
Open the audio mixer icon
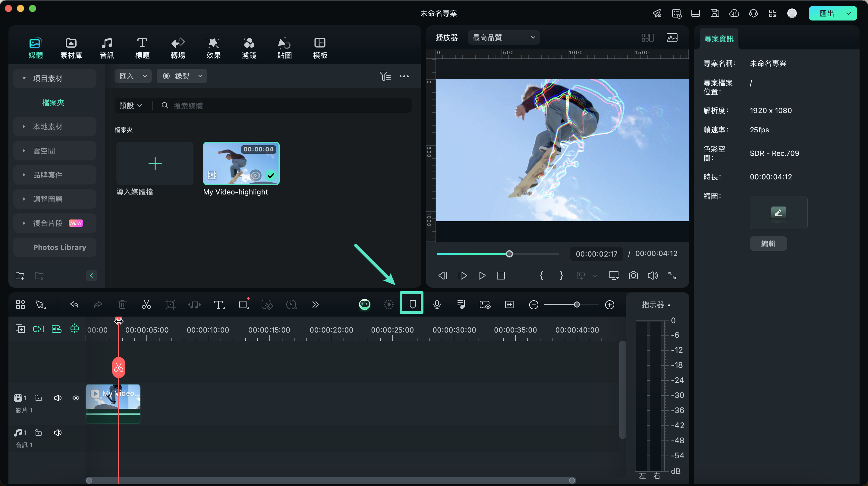(x=461, y=305)
